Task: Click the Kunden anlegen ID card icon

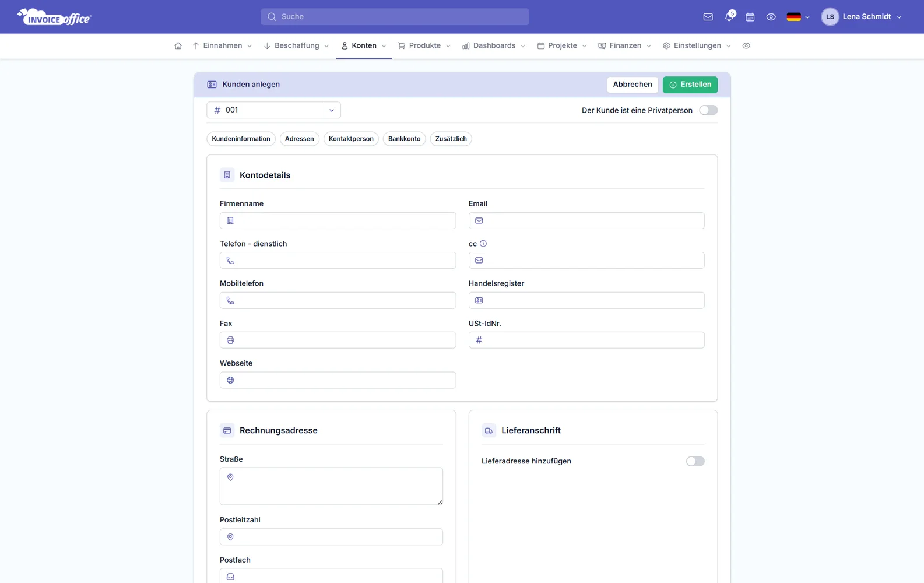Action: (212, 85)
